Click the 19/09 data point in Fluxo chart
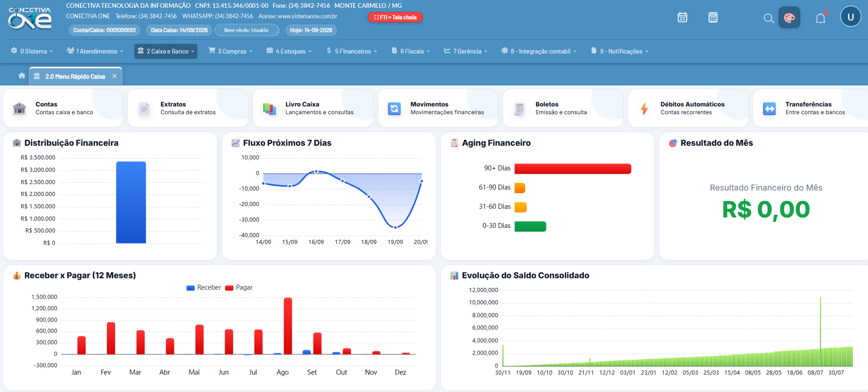This screenshot has width=868, height=392. coord(395,227)
